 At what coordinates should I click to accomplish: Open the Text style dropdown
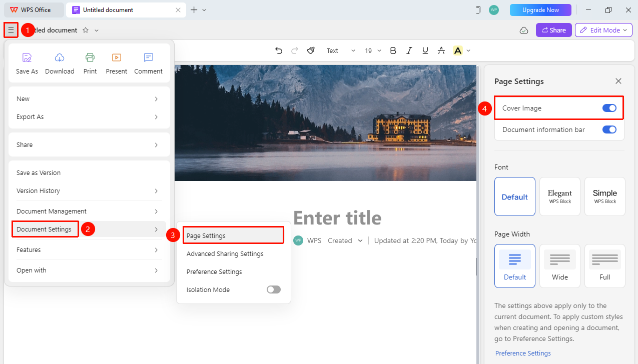coord(341,50)
